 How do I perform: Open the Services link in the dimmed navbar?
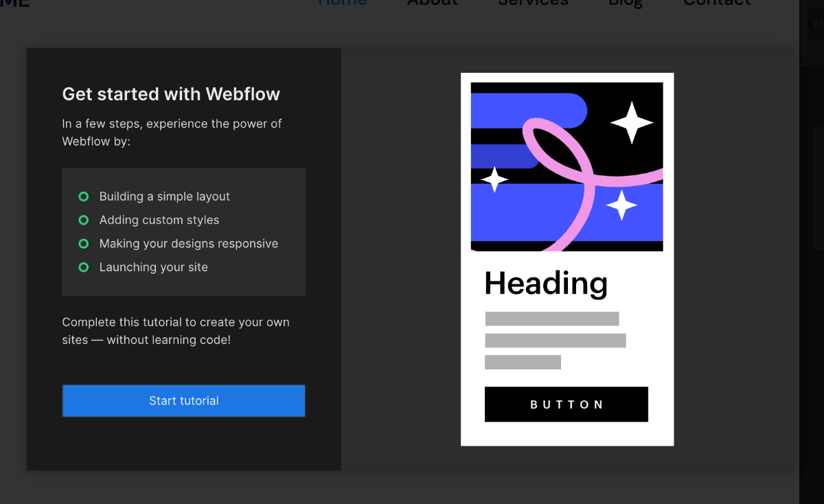(533, 3)
